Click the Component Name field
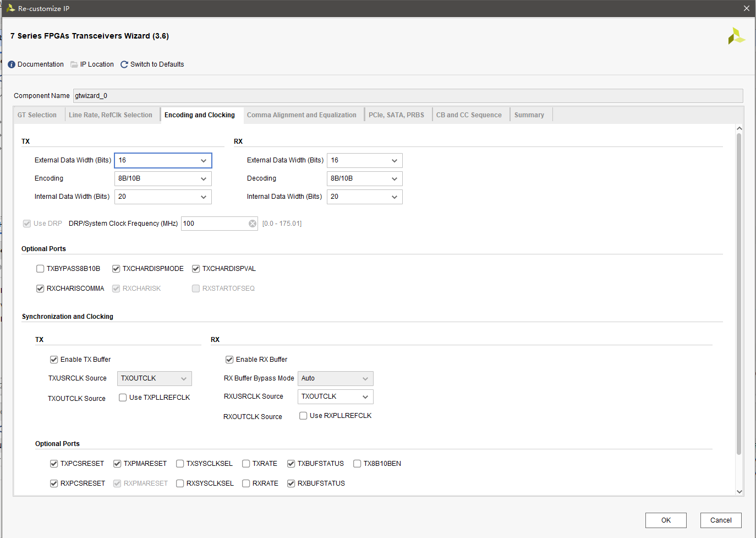This screenshot has height=538, width=756. click(x=408, y=96)
